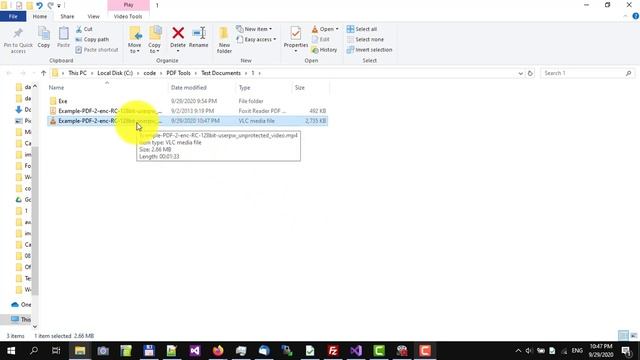The width and height of the screenshot is (640, 360).
Task: Sort by Name column header
Action: pos(56,88)
